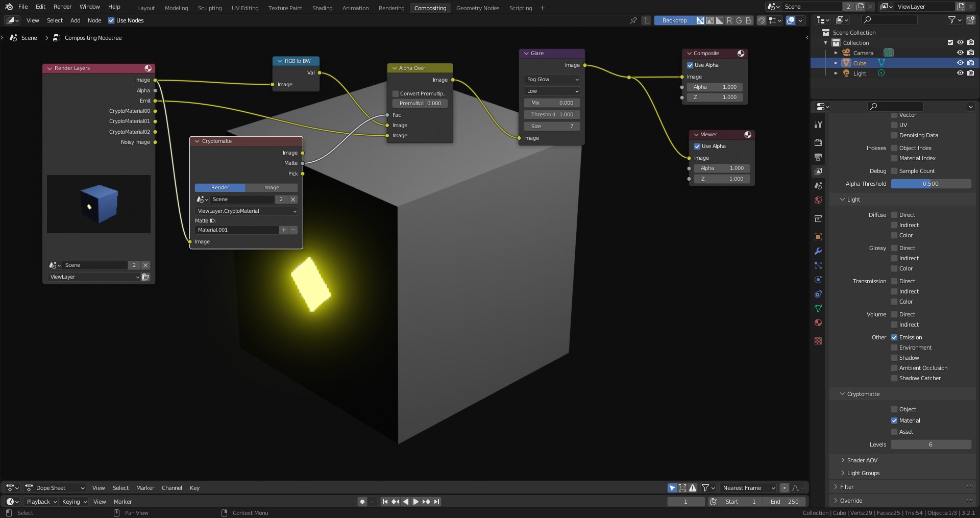This screenshot has width=980, height=518.
Task: Open the View Layer properties tab
Action: pos(818,171)
